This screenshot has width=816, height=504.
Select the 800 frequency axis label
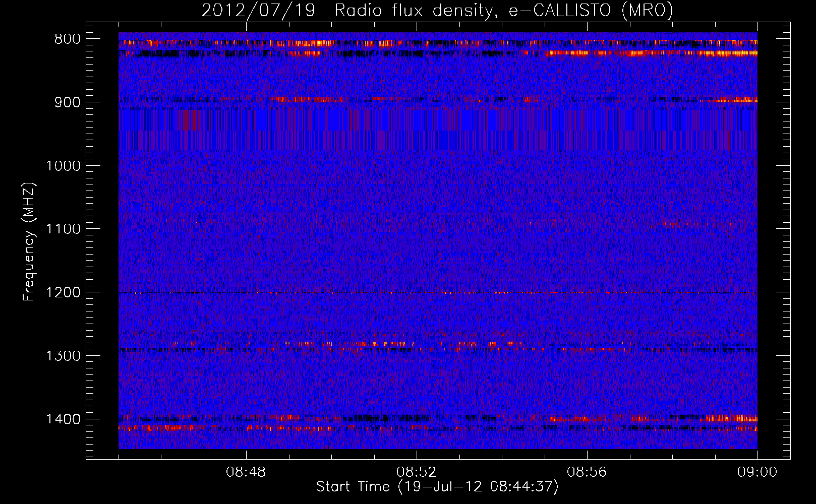[67, 39]
